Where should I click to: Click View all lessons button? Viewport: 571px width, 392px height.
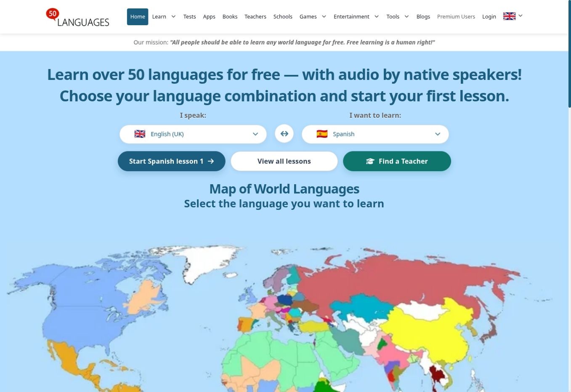coord(284,161)
